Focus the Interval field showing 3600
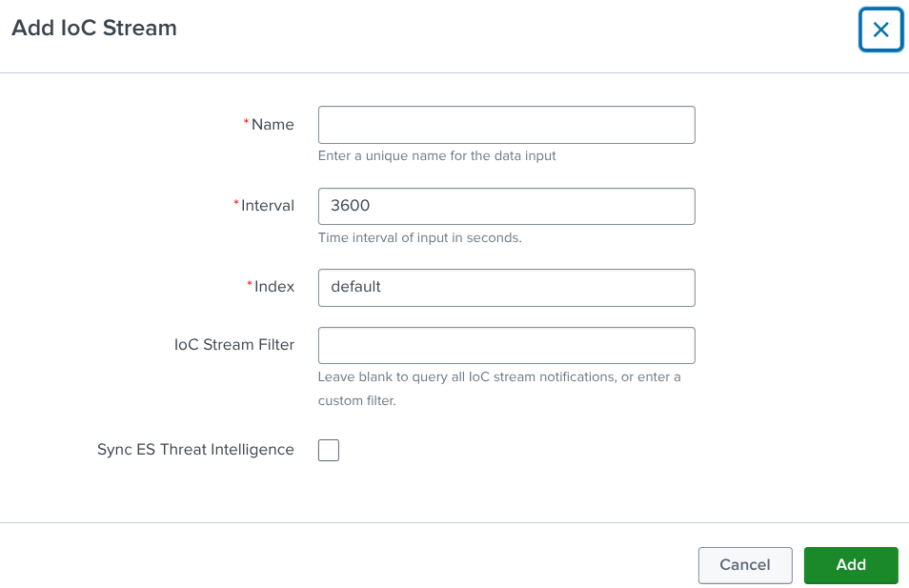Image resolution: width=909 pixels, height=588 pixels. tap(506, 206)
